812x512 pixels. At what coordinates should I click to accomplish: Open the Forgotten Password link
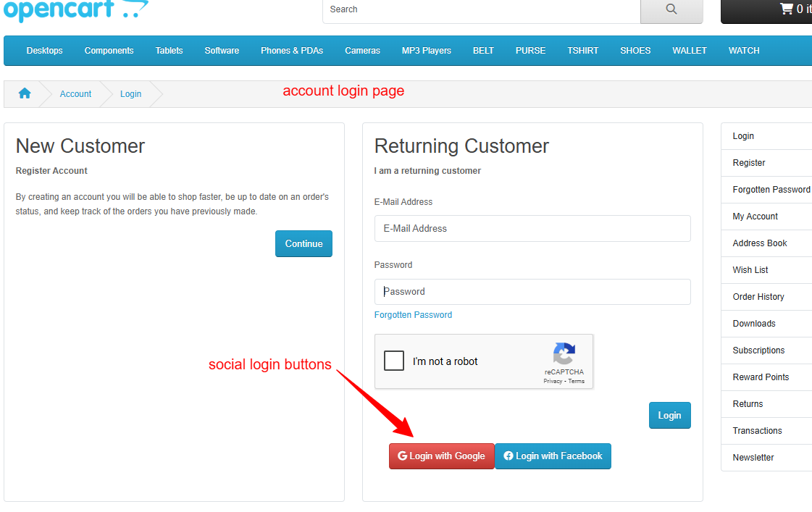point(413,314)
